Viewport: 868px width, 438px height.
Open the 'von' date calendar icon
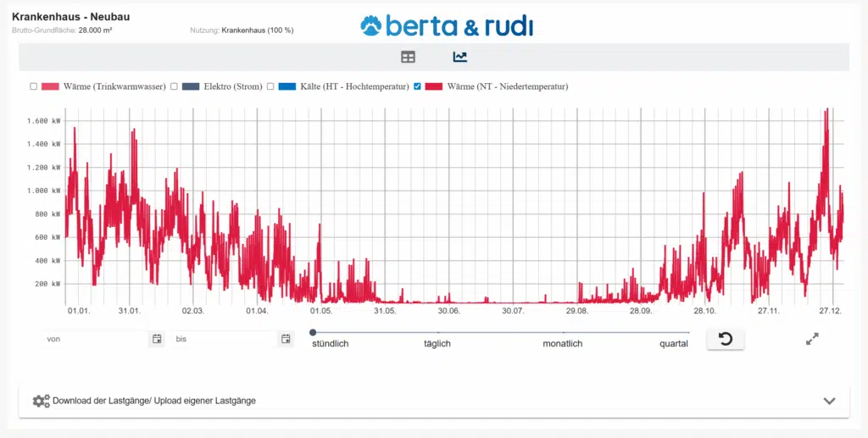click(x=157, y=339)
